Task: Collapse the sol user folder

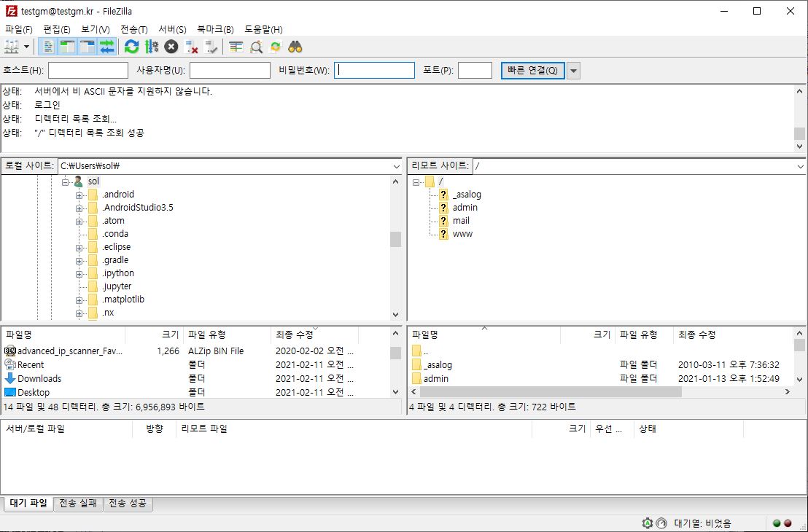Action: (65, 181)
